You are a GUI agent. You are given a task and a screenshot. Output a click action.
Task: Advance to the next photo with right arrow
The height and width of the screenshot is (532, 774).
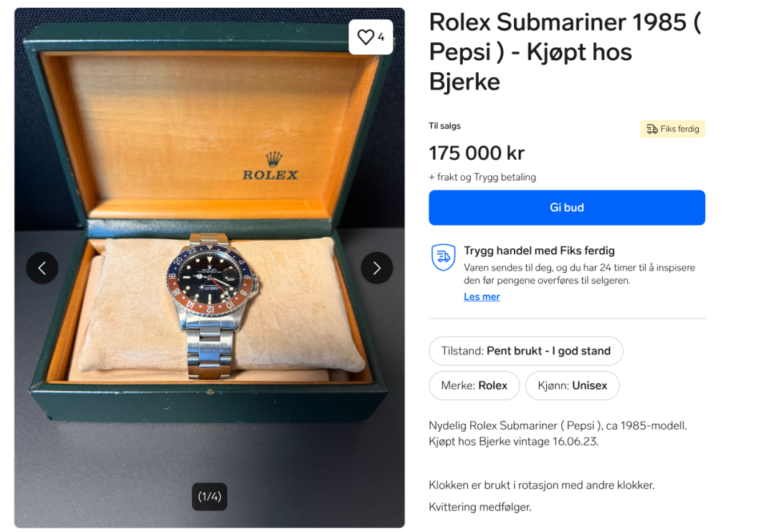point(376,268)
